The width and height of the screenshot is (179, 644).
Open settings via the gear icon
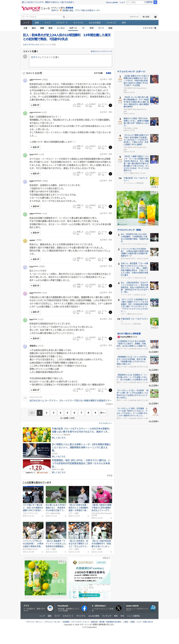pyautogui.click(x=155, y=17)
